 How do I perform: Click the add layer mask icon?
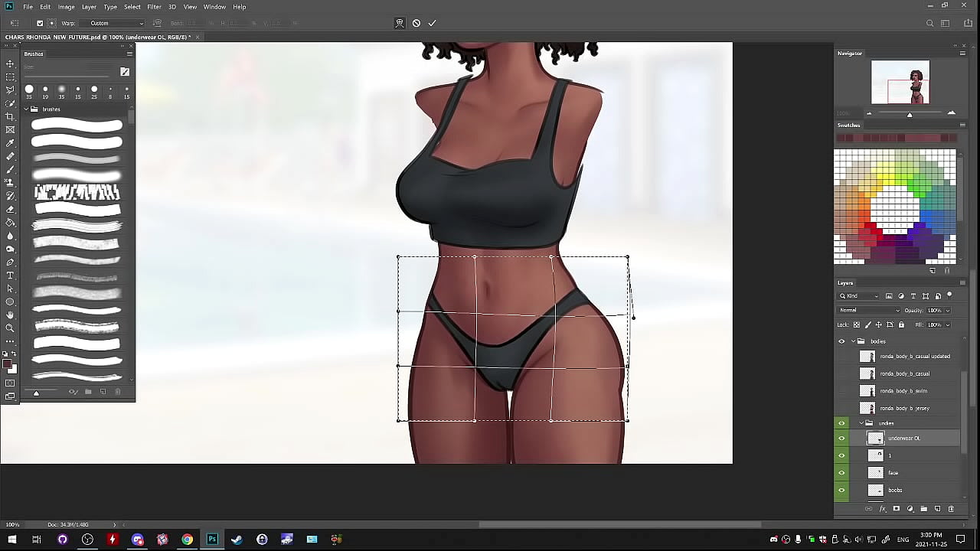pyautogui.click(x=896, y=509)
